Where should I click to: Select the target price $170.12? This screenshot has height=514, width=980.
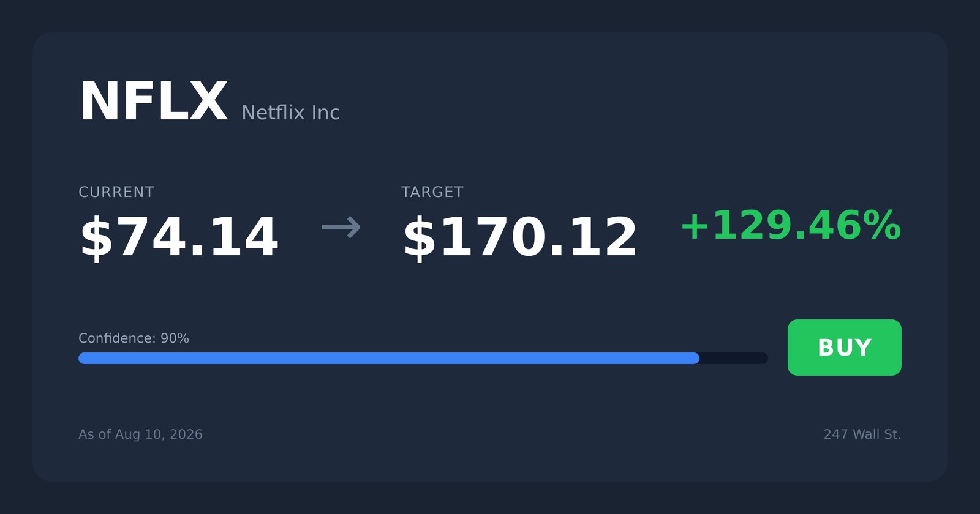(520, 238)
